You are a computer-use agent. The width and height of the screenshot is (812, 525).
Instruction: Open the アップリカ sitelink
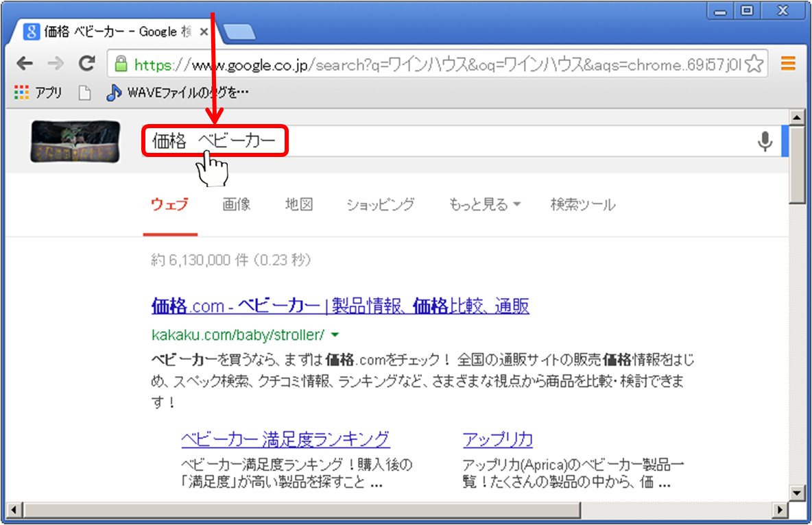tap(497, 438)
